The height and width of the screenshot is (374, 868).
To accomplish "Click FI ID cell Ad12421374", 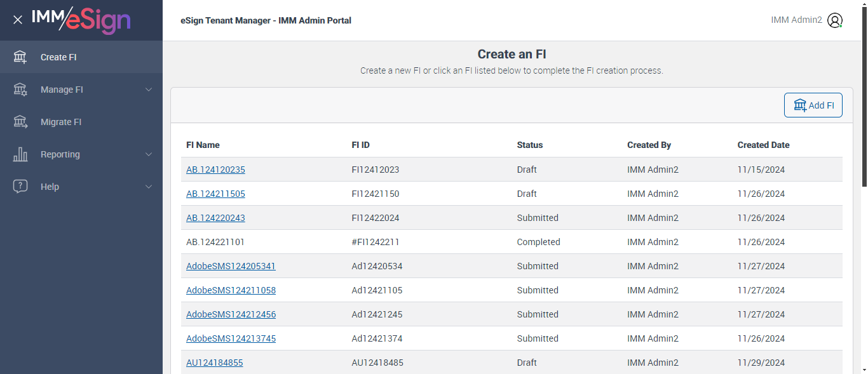I will click(x=377, y=338).
